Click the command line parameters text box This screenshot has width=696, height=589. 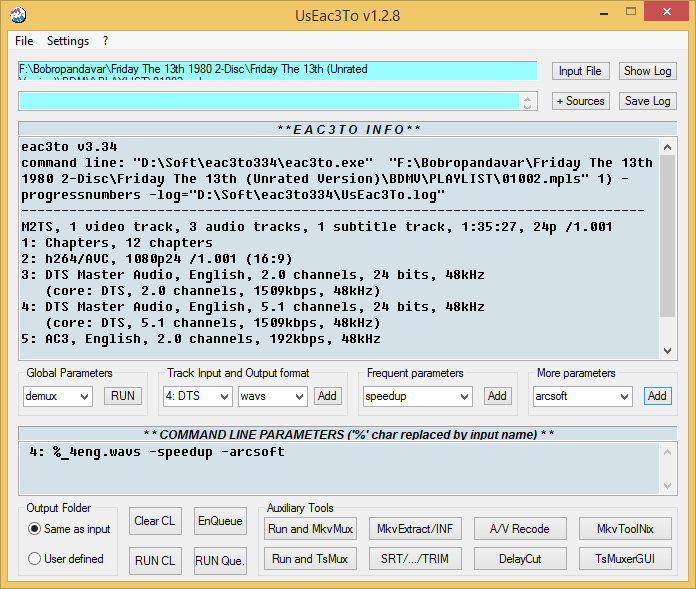point(340,468)
